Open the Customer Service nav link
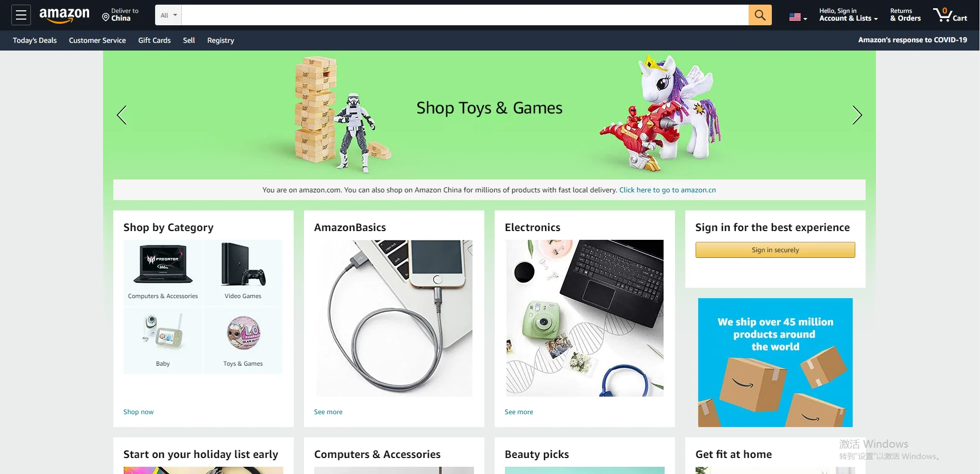 tap(97, 40)
